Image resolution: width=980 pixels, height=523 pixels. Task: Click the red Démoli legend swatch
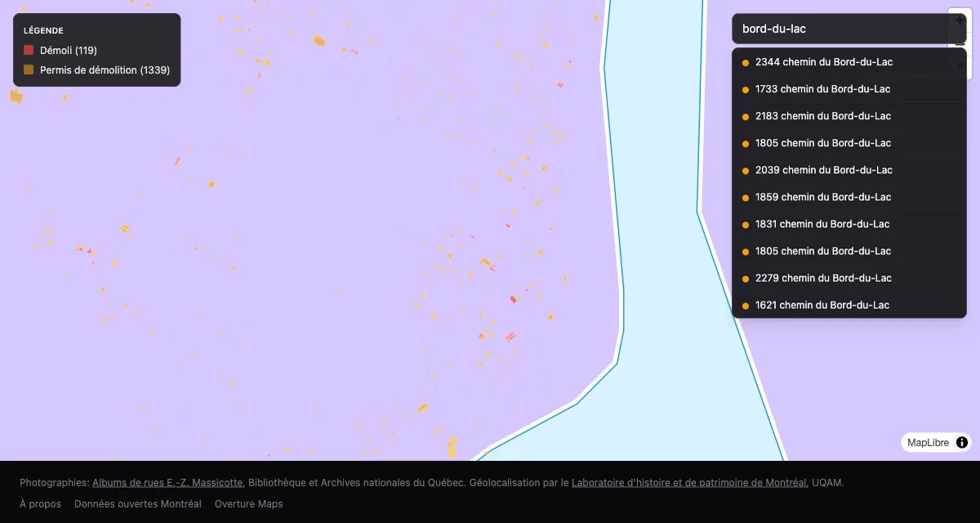[29, 51]
